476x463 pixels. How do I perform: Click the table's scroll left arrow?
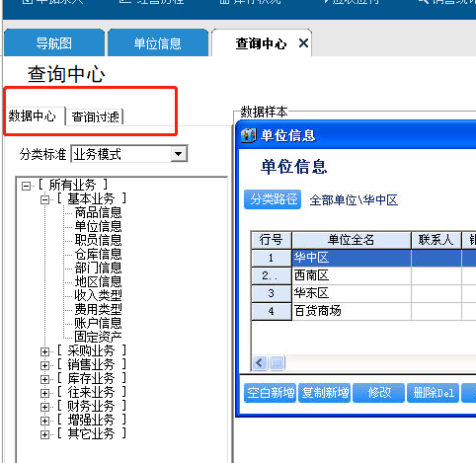[260, 363]
